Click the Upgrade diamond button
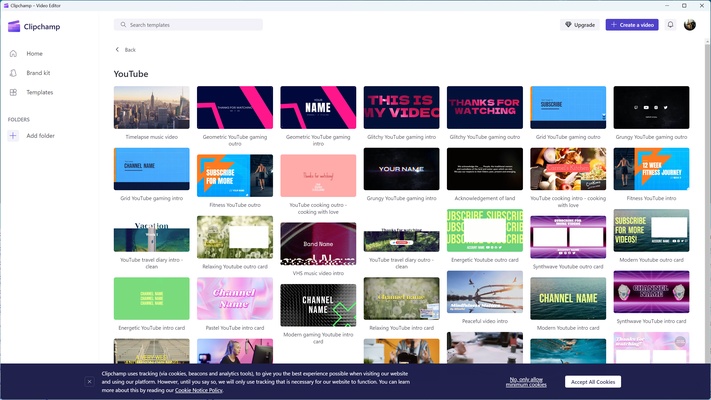711x400 pixels. click(580, 24)
